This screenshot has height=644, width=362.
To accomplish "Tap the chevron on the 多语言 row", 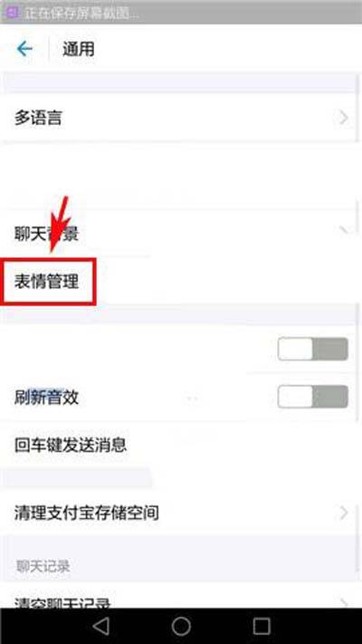I will (344, 118).
